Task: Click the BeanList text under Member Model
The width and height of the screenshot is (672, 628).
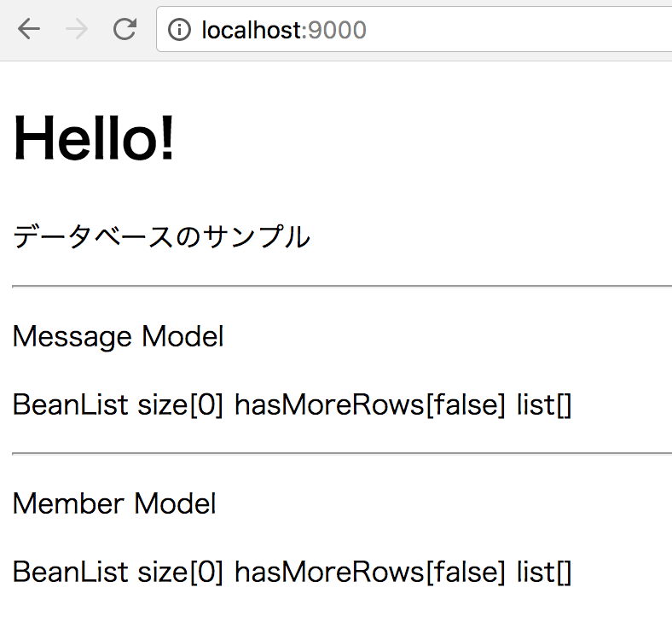Action: [x=292, y=572]
